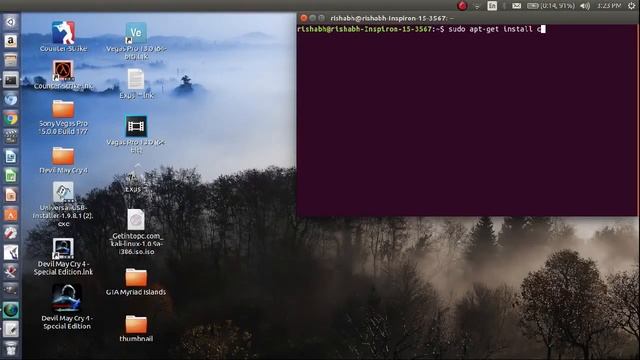Image resolution: width=640 pixels, height=360 pixels.
Task: Click the red recording indicator in top panel
Action: (462, 6)
